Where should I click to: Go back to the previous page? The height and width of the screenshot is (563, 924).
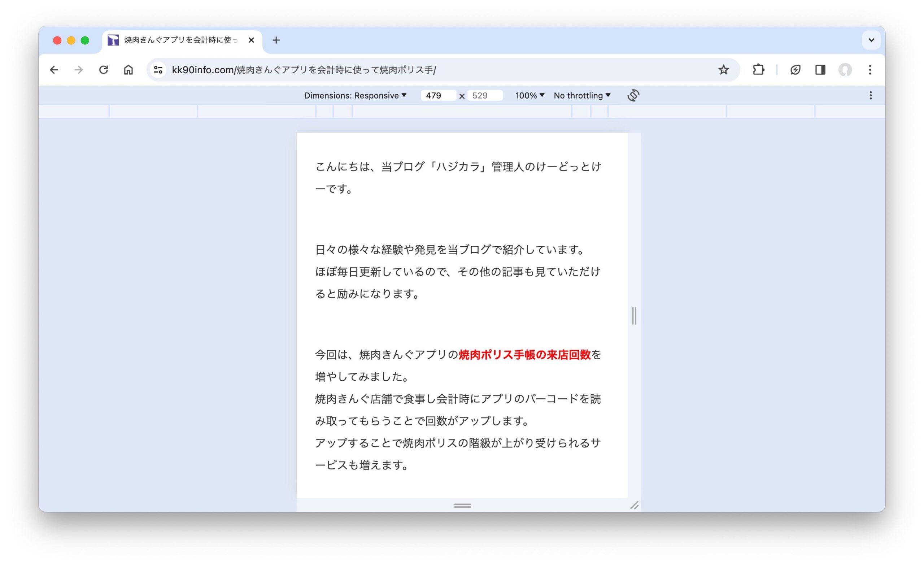[54, 70]
